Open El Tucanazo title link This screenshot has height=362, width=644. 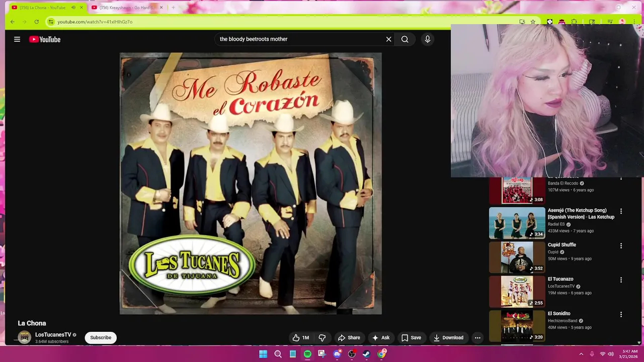coord(560,279)
